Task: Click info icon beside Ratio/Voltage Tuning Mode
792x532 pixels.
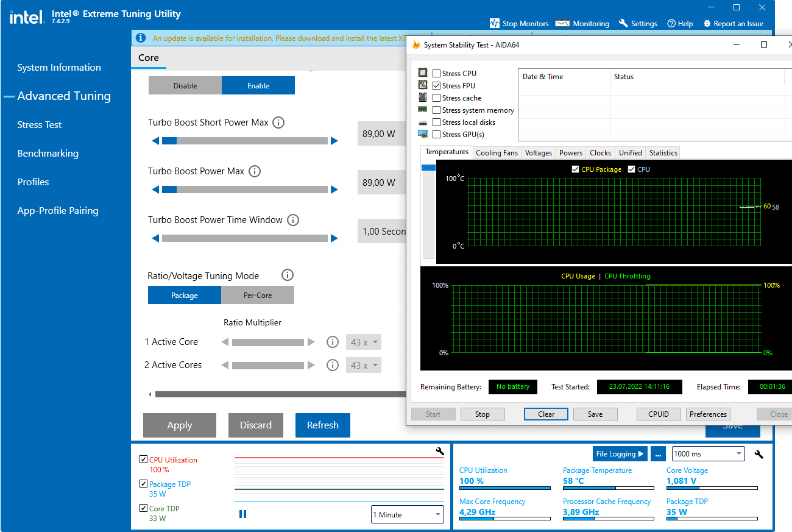Action: pyautogui.click(x=288, y=275)
